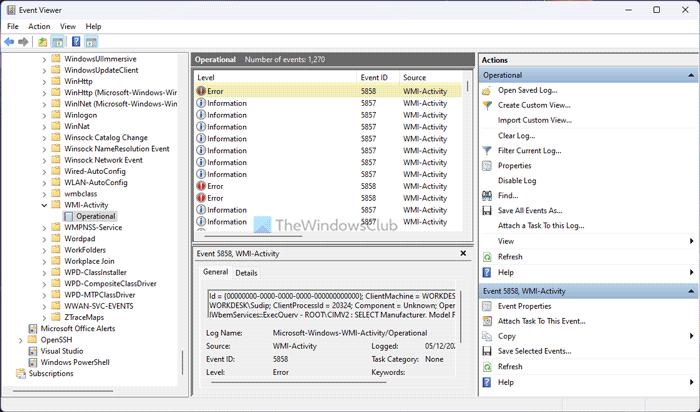Expand the Winlogon tree node
This screenshot has height=412, width=700.
(x=44, y=115)
